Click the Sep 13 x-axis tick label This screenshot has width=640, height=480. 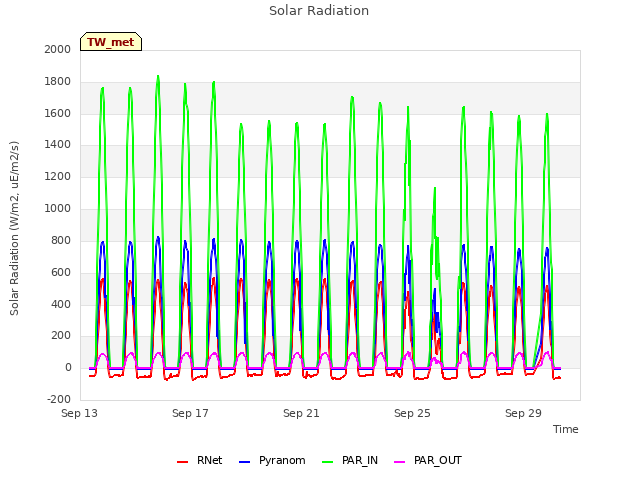pyautogui.click(x=79, y=413)
